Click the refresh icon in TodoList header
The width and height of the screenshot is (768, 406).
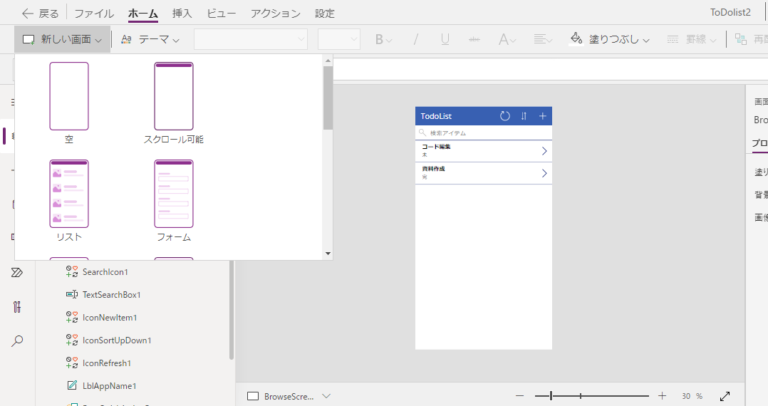point(504,116)
